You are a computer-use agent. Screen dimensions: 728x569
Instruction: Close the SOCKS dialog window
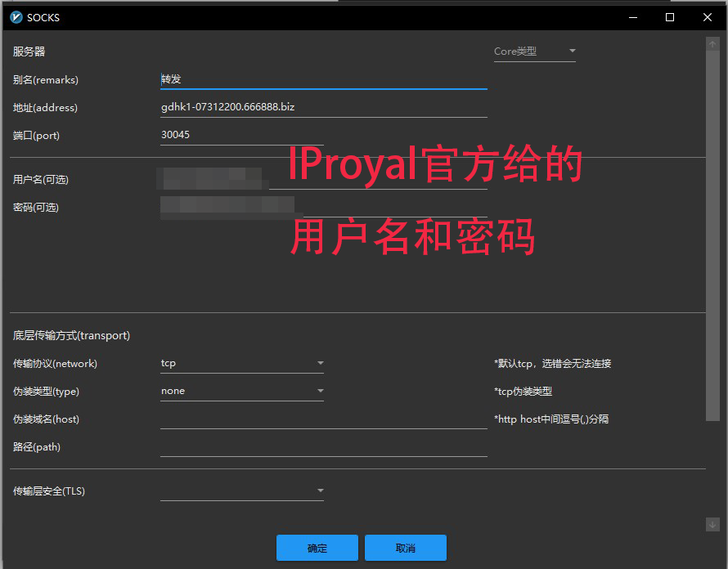click(707, 18)
